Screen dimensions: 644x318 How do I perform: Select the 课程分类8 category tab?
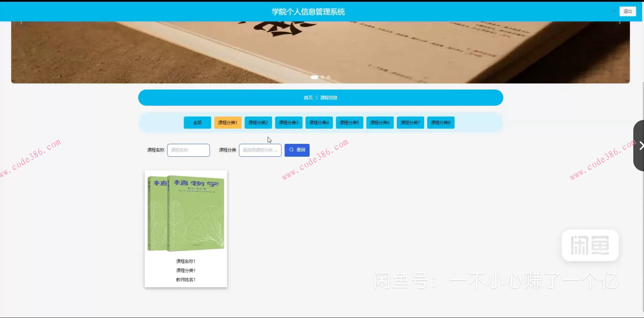(441, 122)
